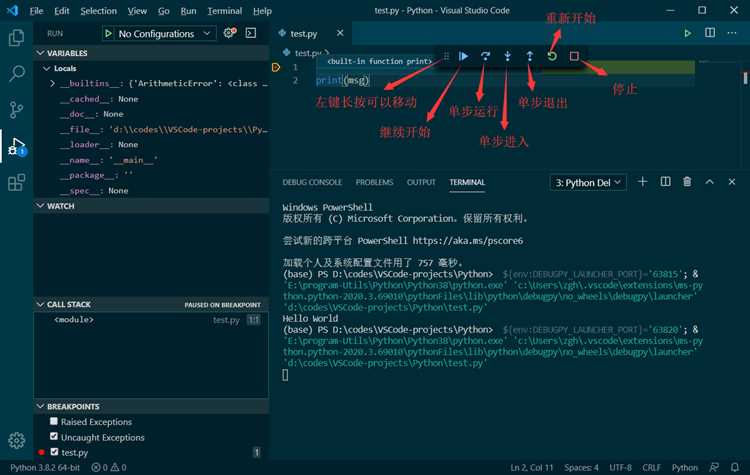Image resolution: width=750 pixels, height=475 pixels.
Task: Open the Edit menu
Action: (62, 11)
